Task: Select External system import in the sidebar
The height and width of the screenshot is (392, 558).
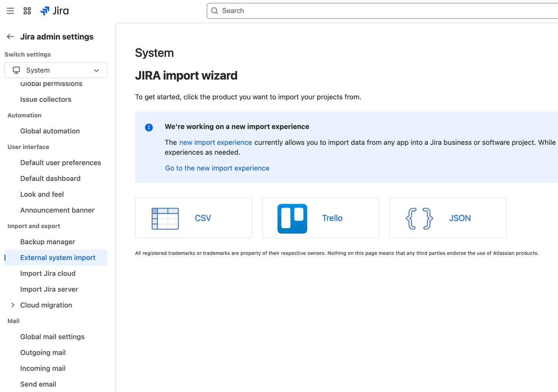Action: (58, 258)
